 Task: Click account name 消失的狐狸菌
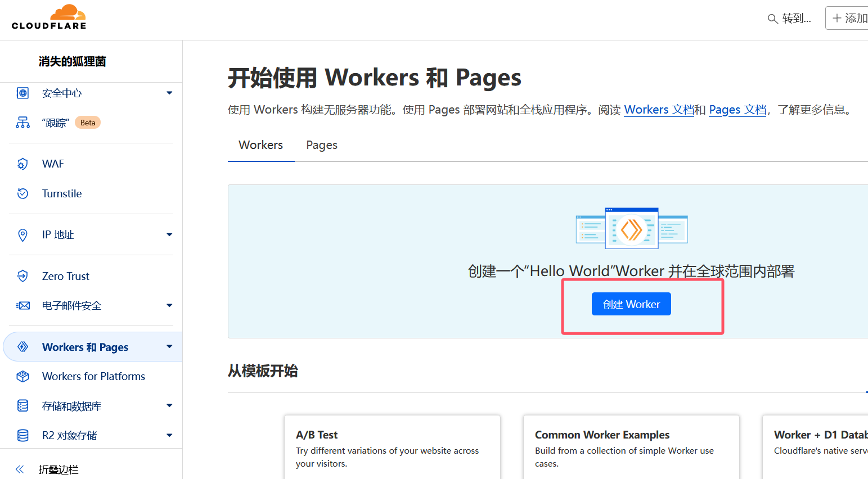pos(72,61)
